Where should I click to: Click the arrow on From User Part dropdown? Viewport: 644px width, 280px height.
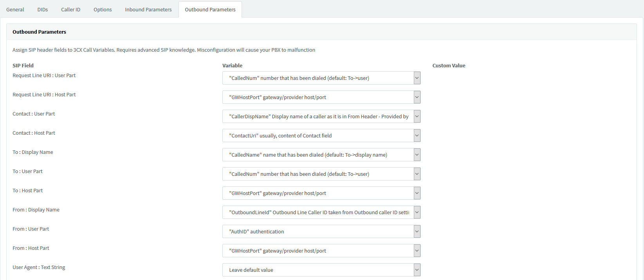417,231
